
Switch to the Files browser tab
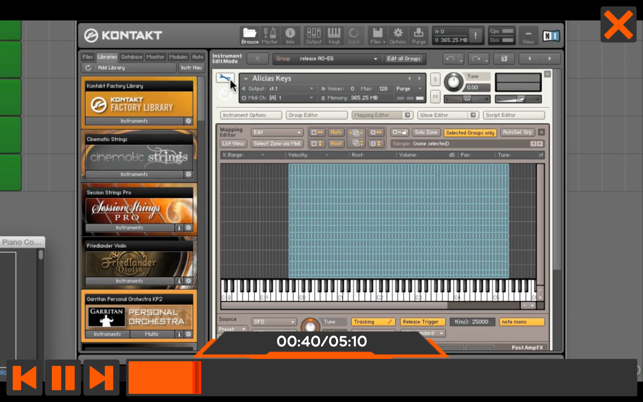tap(88, 57)
